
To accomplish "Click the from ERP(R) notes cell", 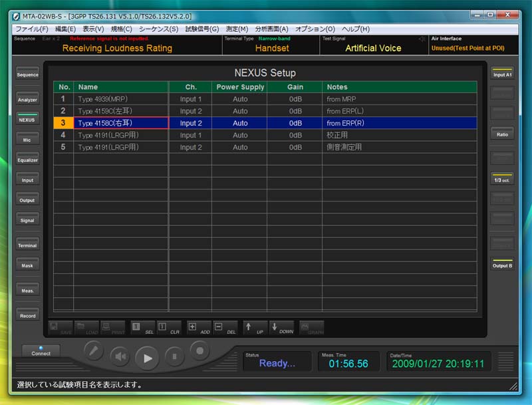I will pos(400,123).
